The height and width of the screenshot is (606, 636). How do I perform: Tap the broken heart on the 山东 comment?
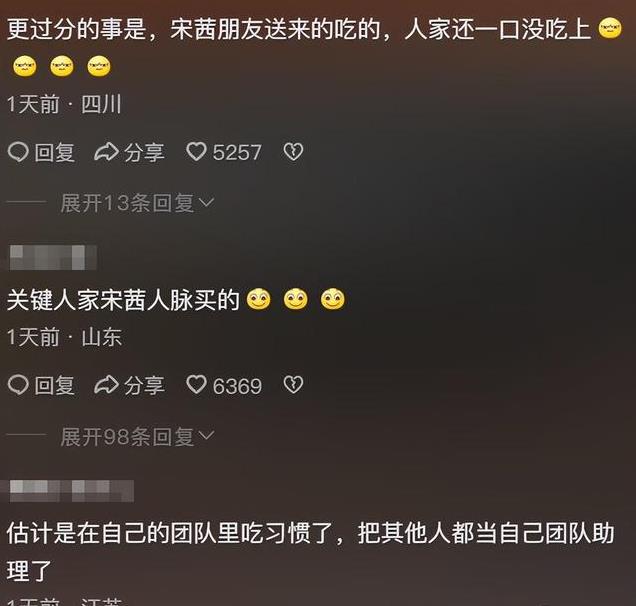pos(293,385)
